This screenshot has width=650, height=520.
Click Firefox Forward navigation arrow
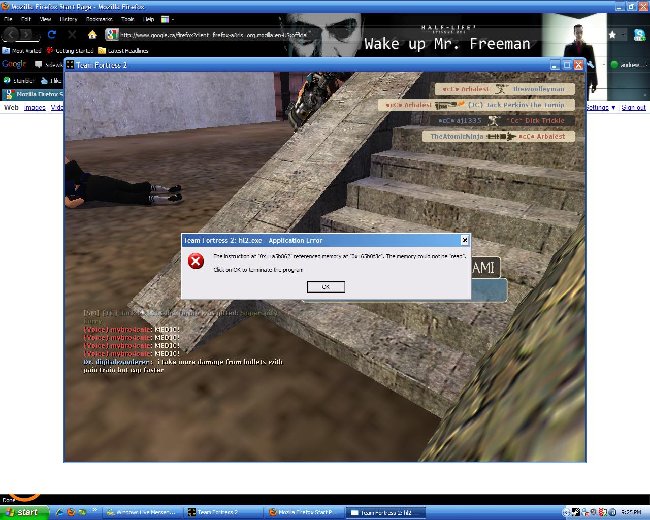point(27,35)
